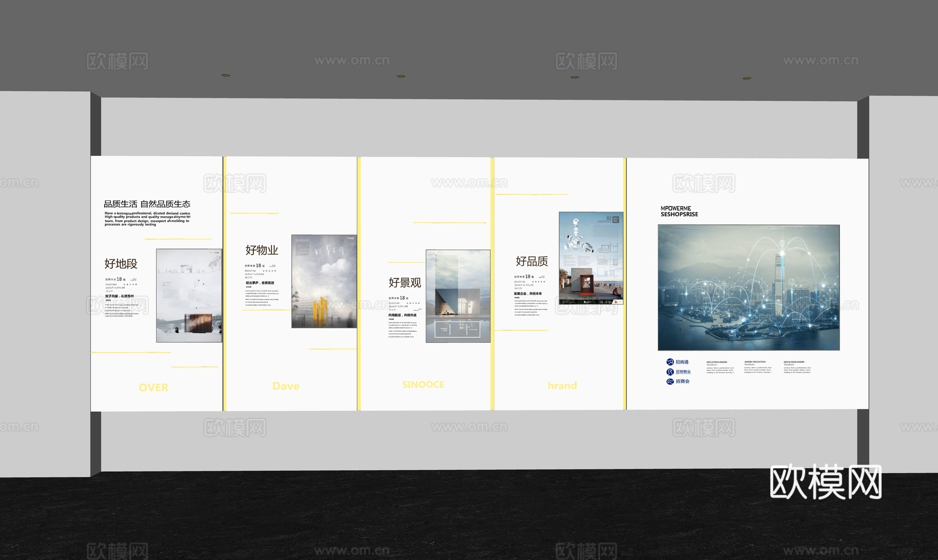The width and height of the screenshot is (938, 560).
Task: Click the 好品质 panel title
Action: coord(532,261)
